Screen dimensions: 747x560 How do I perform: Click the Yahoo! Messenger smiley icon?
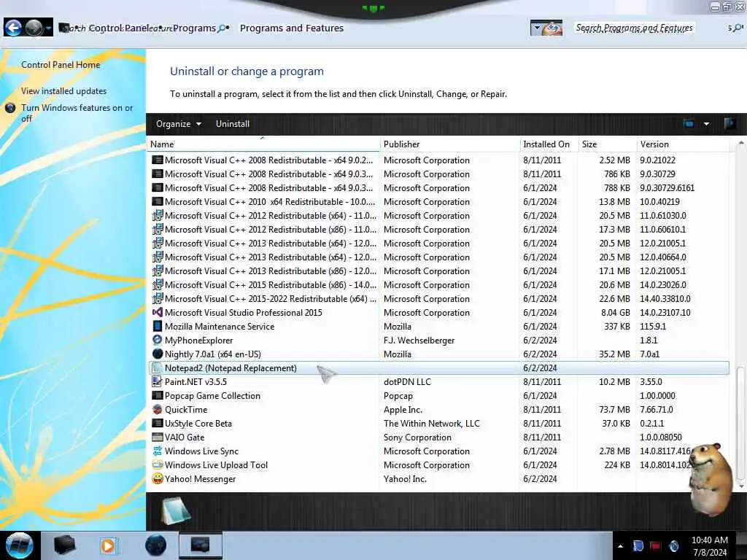pos(158,478)
